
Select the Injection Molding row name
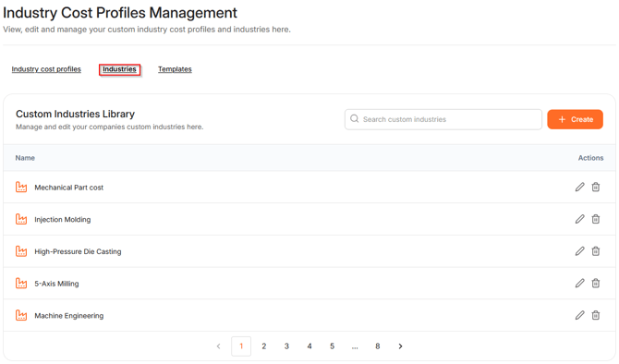point(63,220)
